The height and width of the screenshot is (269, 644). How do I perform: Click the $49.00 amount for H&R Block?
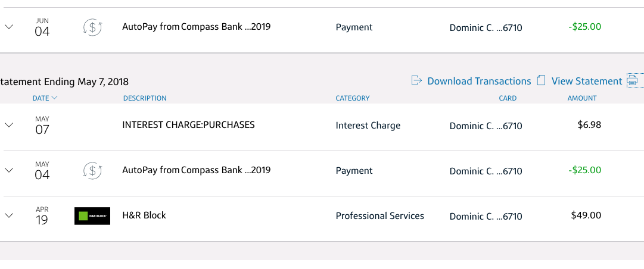click(586, 215)
